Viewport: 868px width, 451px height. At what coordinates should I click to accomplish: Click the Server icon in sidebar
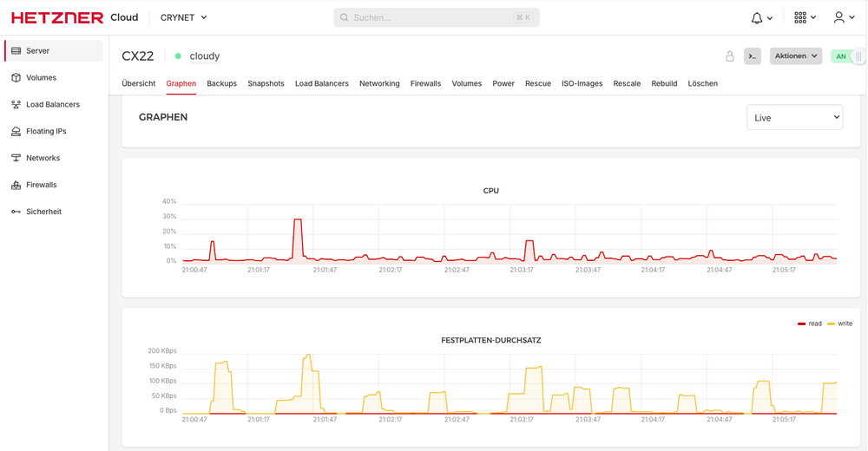16,51
